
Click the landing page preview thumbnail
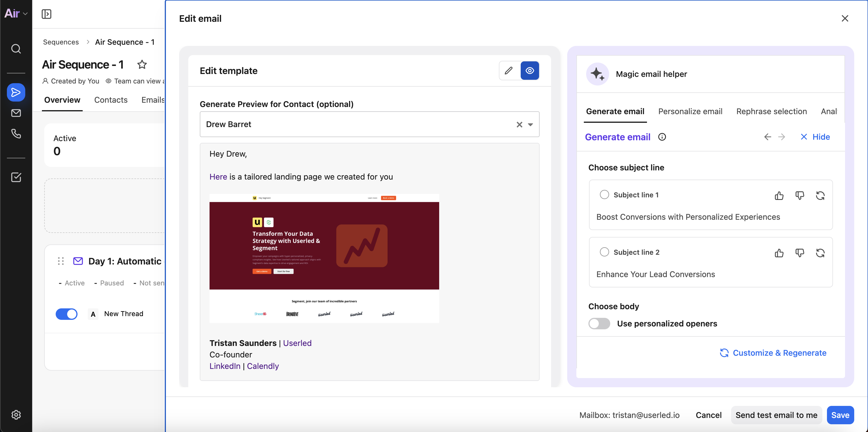click(x=324, y=258)
